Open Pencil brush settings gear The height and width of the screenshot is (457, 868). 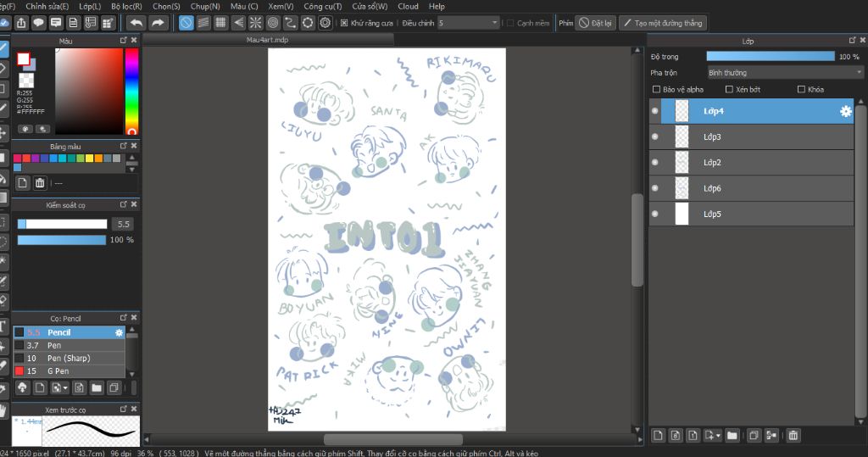(119, 332)
